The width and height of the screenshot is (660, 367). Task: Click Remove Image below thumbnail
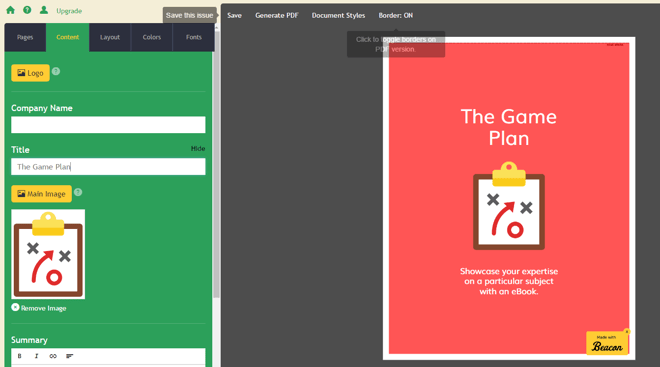coord(39,308)
